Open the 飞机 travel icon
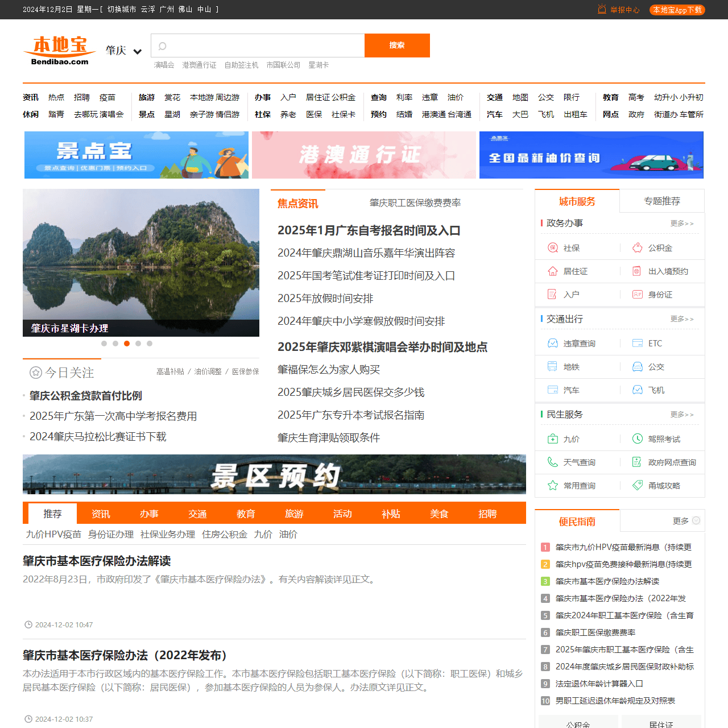The width and height of the screenshot is (728, 728). (636, 390)
